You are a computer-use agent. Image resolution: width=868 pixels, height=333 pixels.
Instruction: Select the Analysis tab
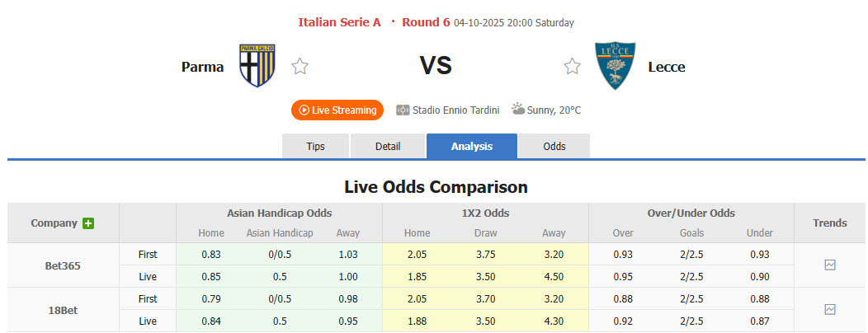click(x=472, y=146)
